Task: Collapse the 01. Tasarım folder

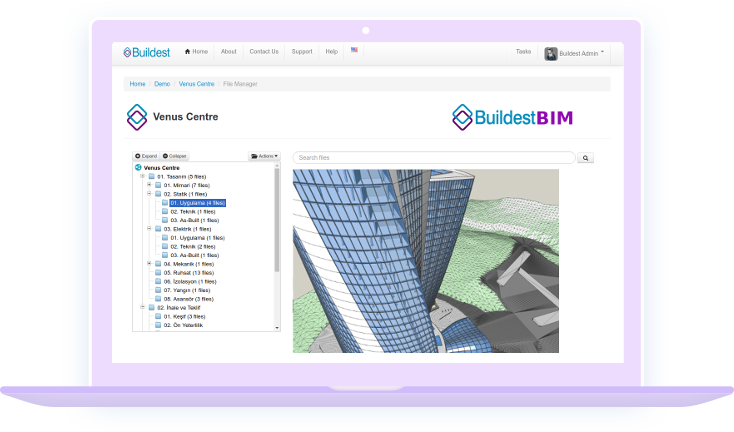Action: tap(143, 176)
